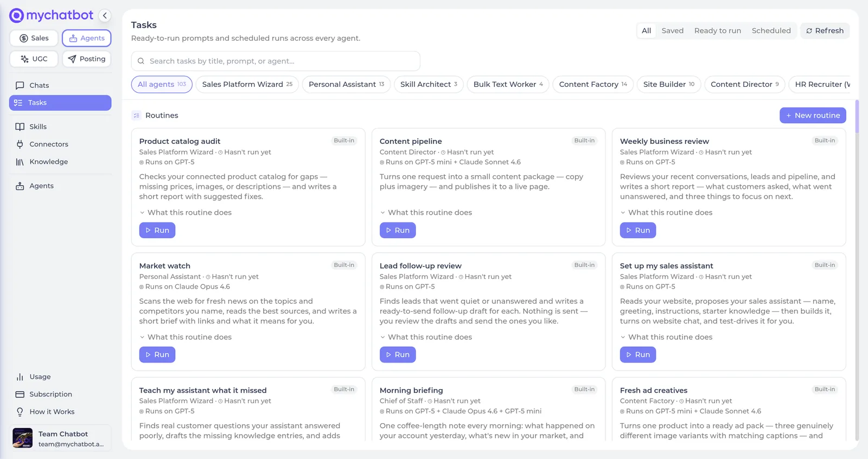Collapse the sidebar with the chevron button

(x=105, y=16)
